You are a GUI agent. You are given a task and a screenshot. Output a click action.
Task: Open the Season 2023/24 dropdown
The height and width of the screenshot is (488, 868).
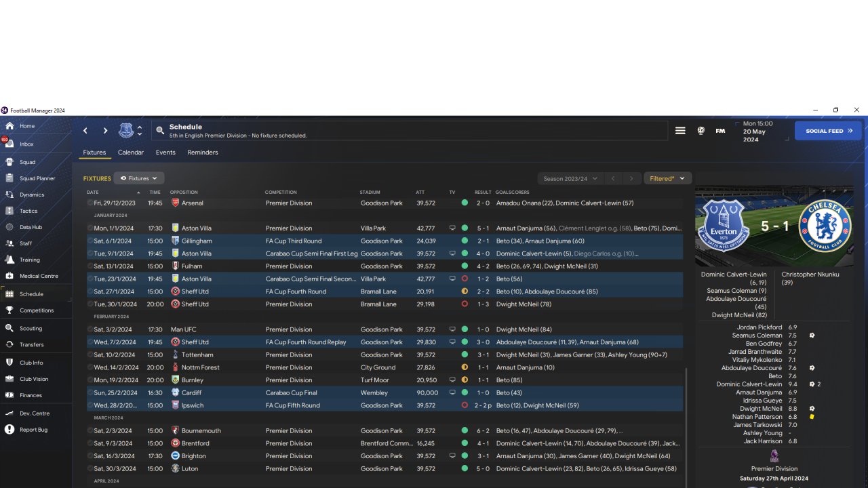tap(570, 178)
